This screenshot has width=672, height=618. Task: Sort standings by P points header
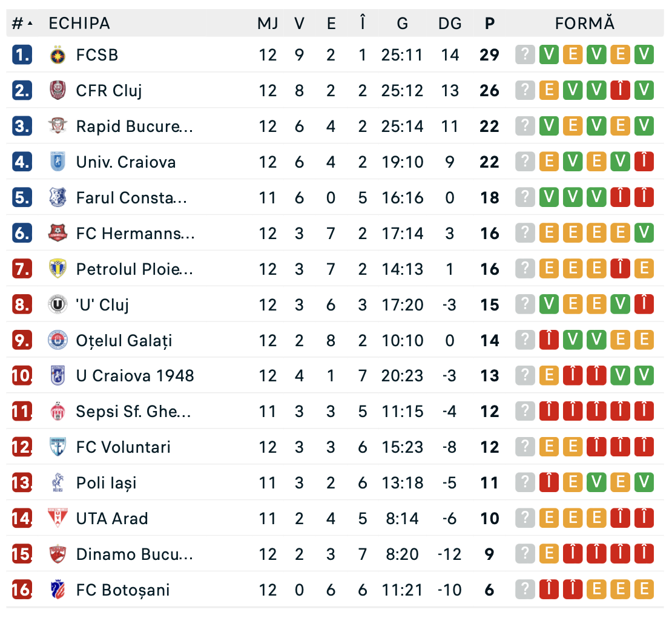tap(490, 24)
